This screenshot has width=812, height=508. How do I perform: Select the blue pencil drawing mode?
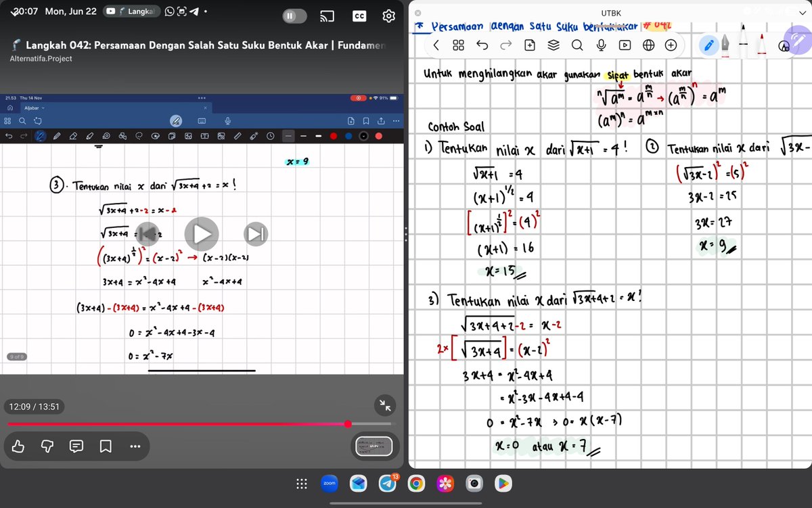[708, 45]
